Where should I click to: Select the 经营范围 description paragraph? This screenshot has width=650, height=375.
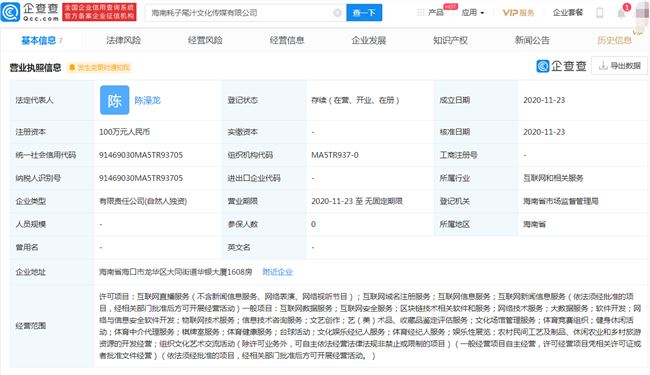click(x=370, y=326)
